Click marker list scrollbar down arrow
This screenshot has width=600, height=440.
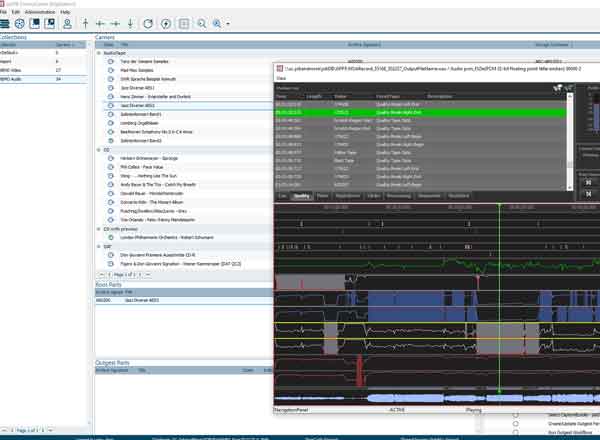(570, 187)
